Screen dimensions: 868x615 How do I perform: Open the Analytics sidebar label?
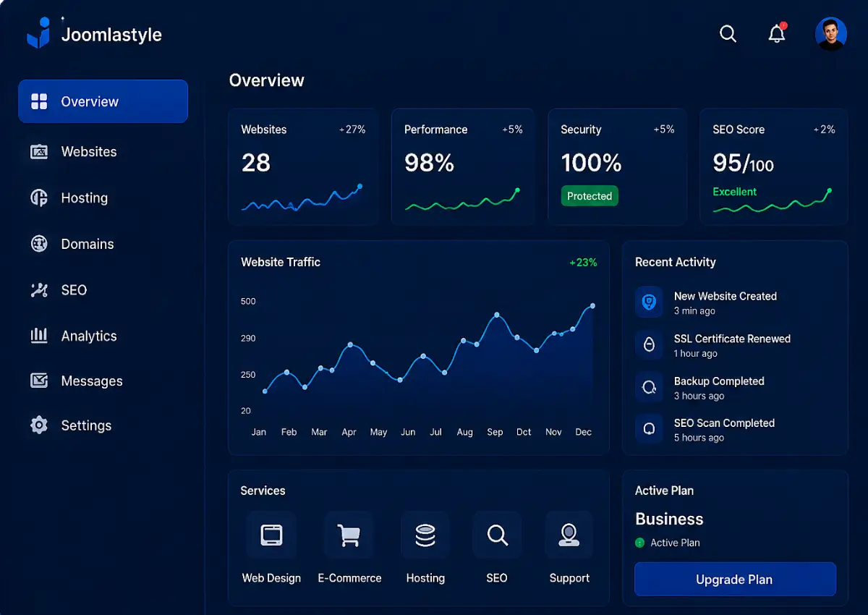[89, 336]
